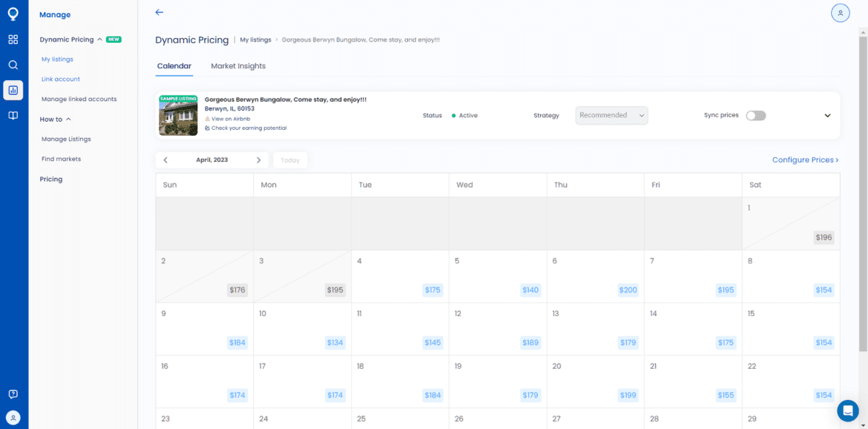This screenshot has height=429, width=868.
Task: Enable the Sync prices toggle
Action: pos(755,115)
